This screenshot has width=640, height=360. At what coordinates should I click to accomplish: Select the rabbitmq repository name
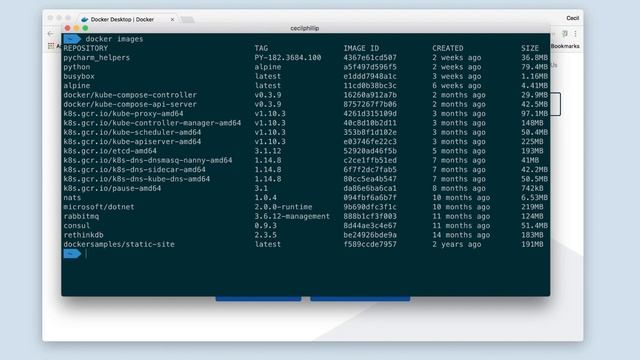pyautogui.click(x=81, y=216)
